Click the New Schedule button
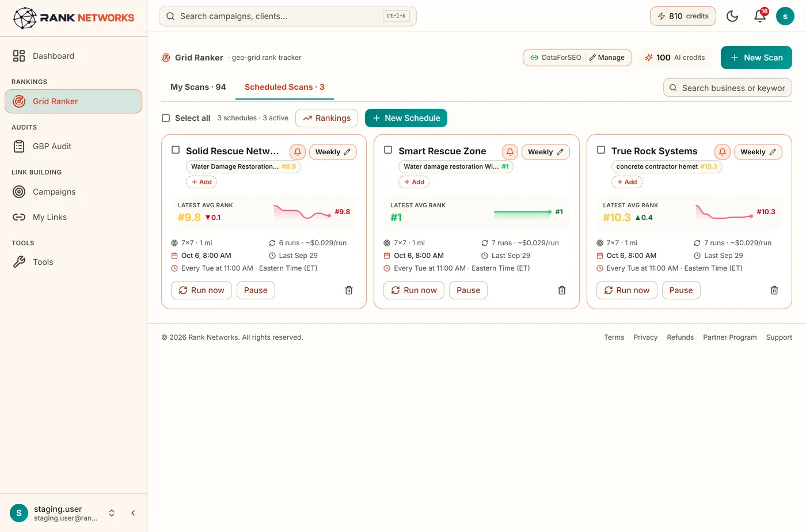This screenshot has height=532, width=806. [406, 118]
